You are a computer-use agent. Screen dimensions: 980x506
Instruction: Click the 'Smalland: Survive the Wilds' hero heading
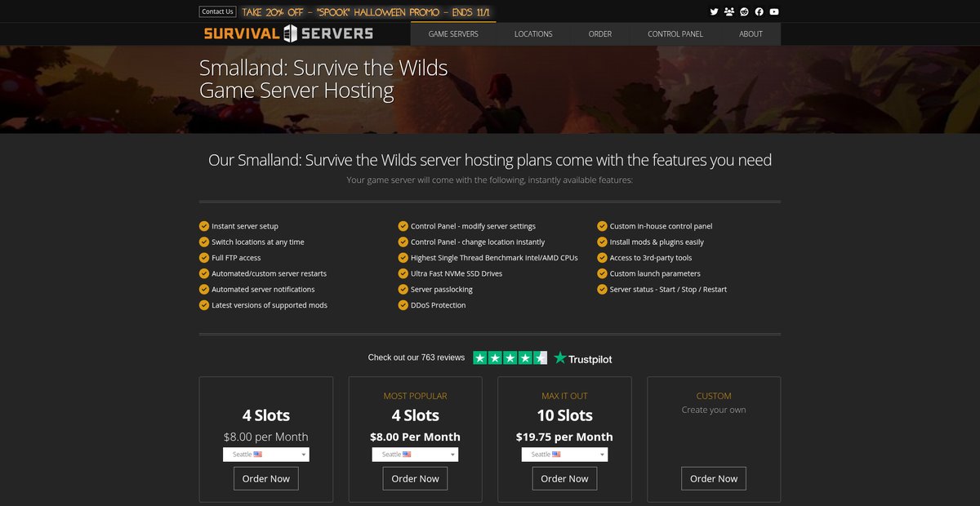[323, 67]
